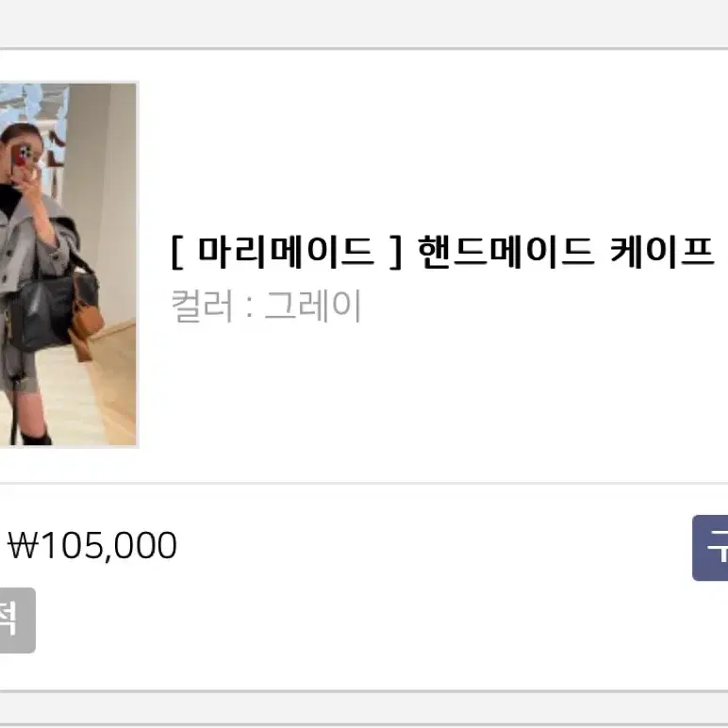Tap the gray 적 button at bottom left
The image size is (728, 728).
tap(17, 620)
